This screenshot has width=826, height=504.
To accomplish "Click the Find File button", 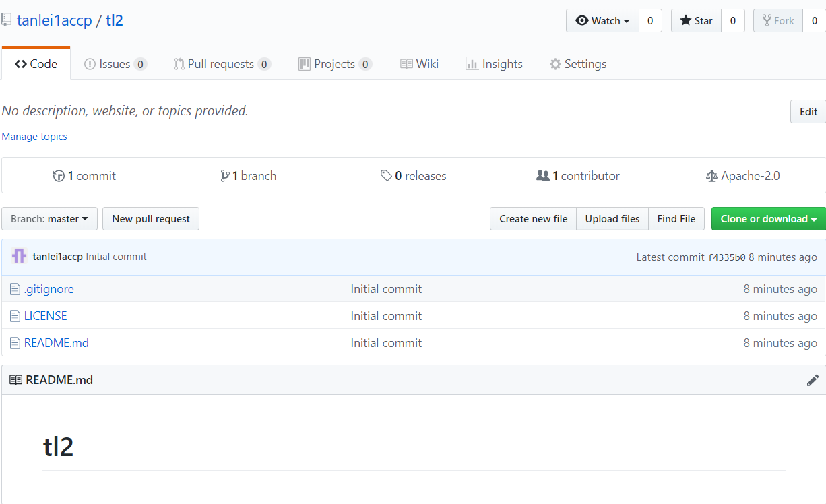I will pos(676,219).
